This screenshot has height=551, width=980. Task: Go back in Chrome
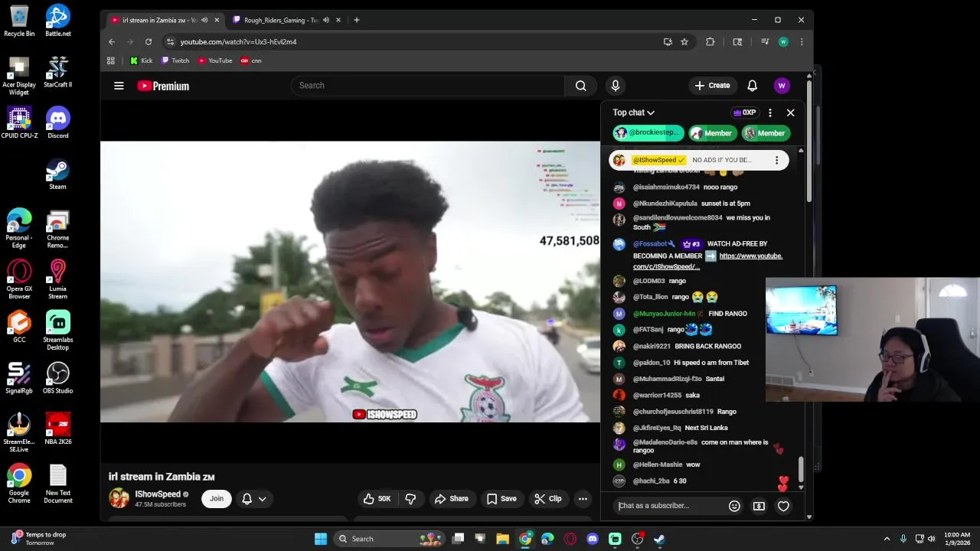point(112,42)
